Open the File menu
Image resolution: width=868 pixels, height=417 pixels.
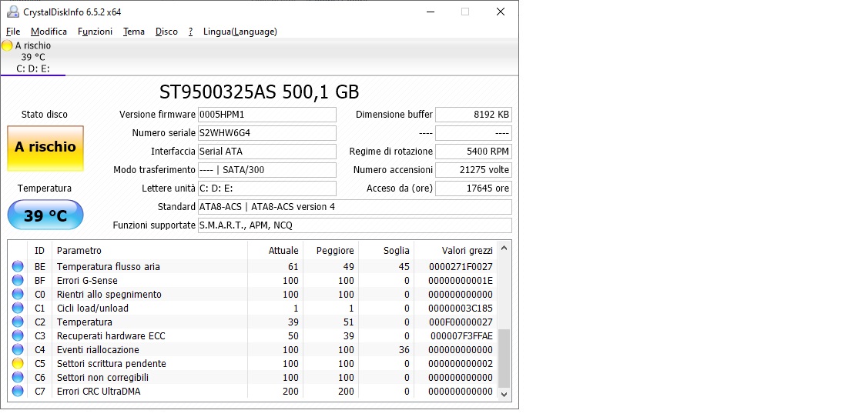13,32
